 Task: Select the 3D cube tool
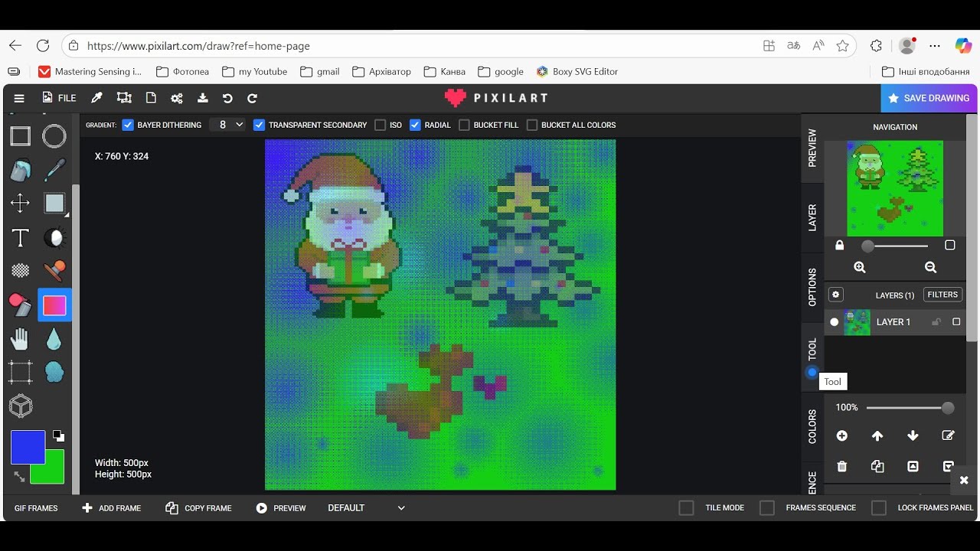click(x=20, y=406)
